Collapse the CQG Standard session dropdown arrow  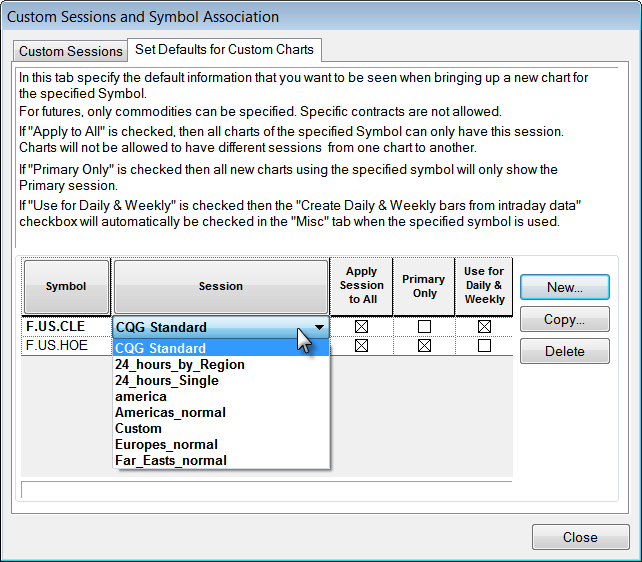click(318, 327)
